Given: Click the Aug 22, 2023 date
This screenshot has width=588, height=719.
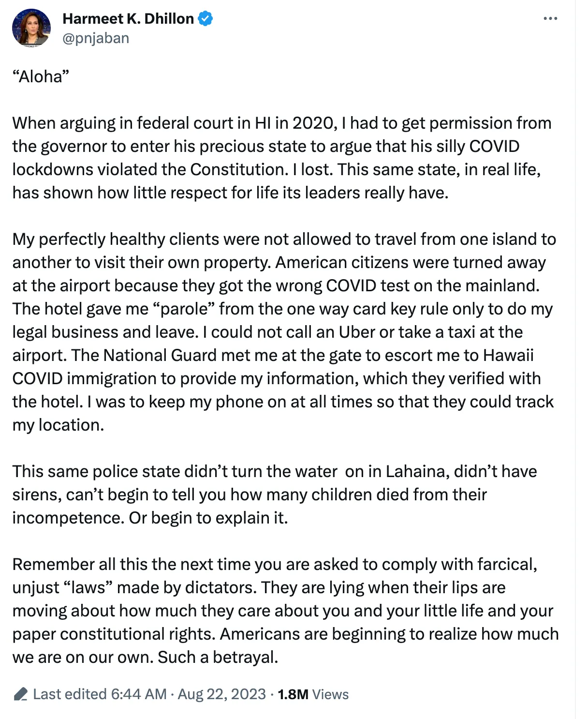Looking at the screenshot, I should tap(222, 694).
